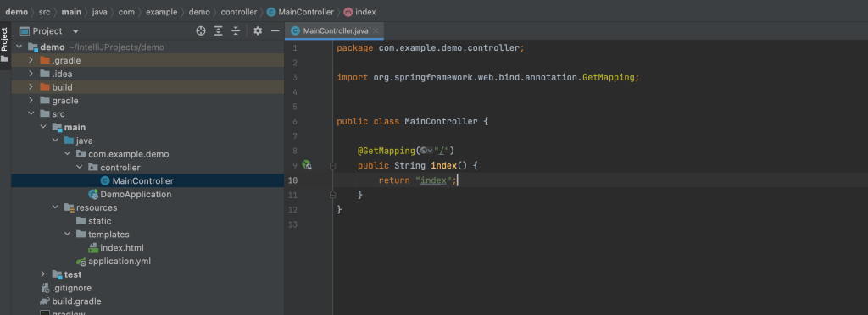The image size is (868, 315).
Task: Click the application.yml file icon
Action: point(81,262)
